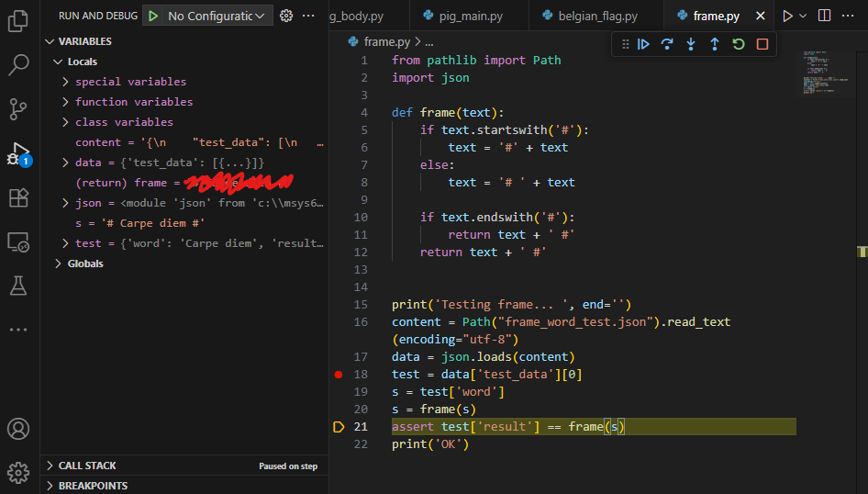Viewport: 868px width, 494px height.
Task: Click the overview ruler marker on scrollbar
Action: click(862, 252)
